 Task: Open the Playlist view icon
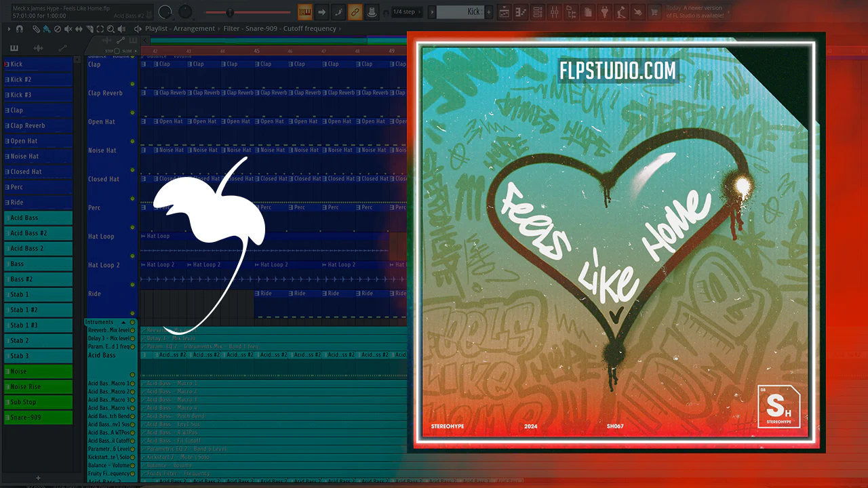pyautogui.click(x=504, y=12)
